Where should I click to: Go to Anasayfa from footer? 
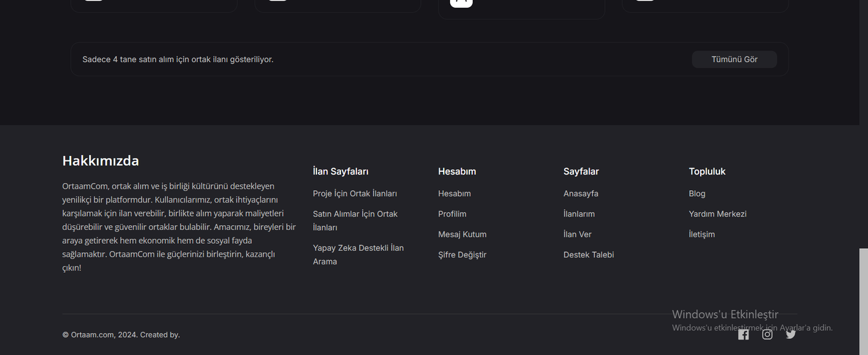point(581,193)
